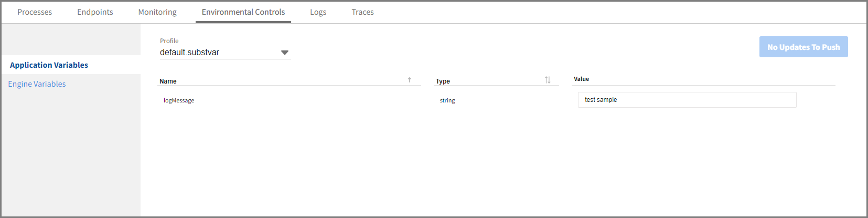Select the Environmental Controls tab
This screenshot has width=868, height=218.
pos(243,12)
